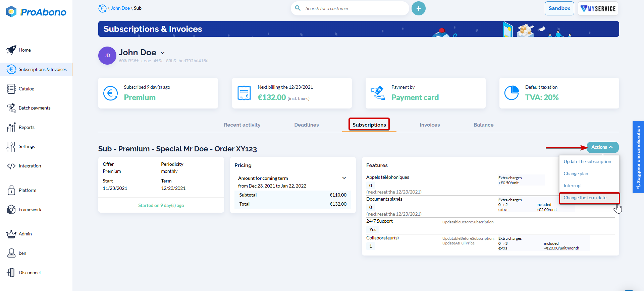644x291 pixels.
Task: Click the 24/7 Support value Yes
Action: [x=373, y=229]
